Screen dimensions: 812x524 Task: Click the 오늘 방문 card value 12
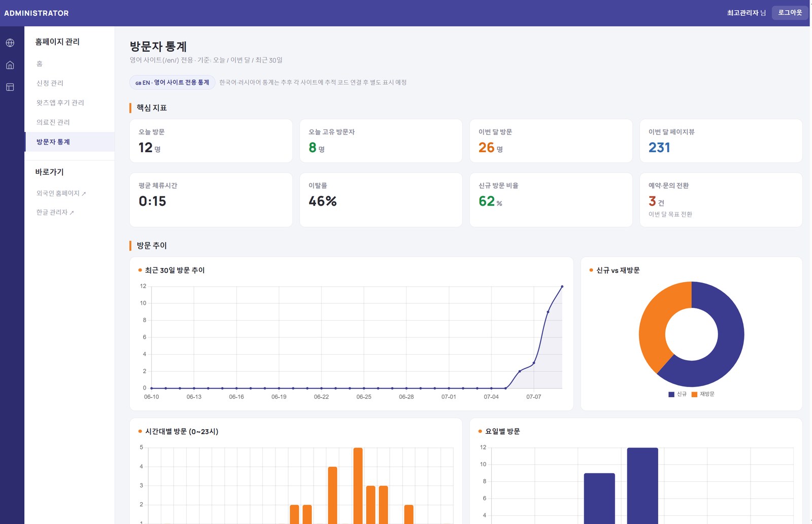click(146, 148)
